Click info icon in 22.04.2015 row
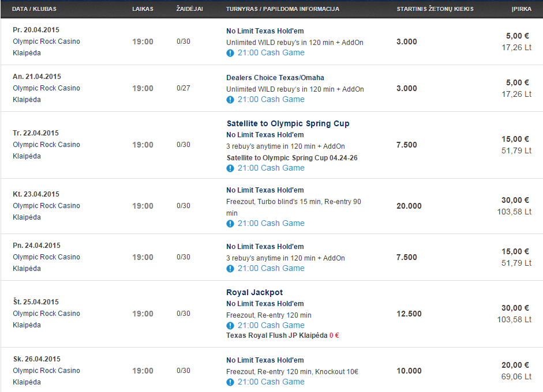This screenshot has height=392, width=543. [230, 168]
